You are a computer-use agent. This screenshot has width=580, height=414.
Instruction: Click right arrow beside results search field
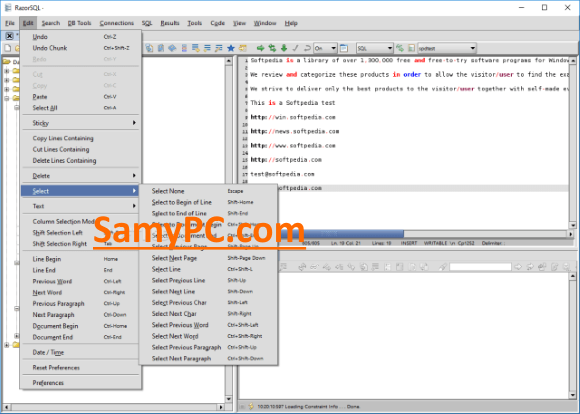[x=518, y=266]
